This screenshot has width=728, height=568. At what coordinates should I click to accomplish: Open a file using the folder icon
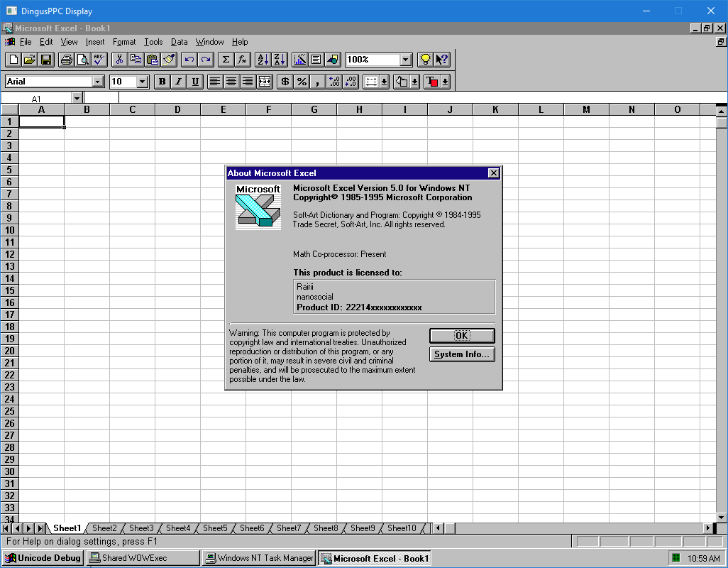click(x=30, y=60)
